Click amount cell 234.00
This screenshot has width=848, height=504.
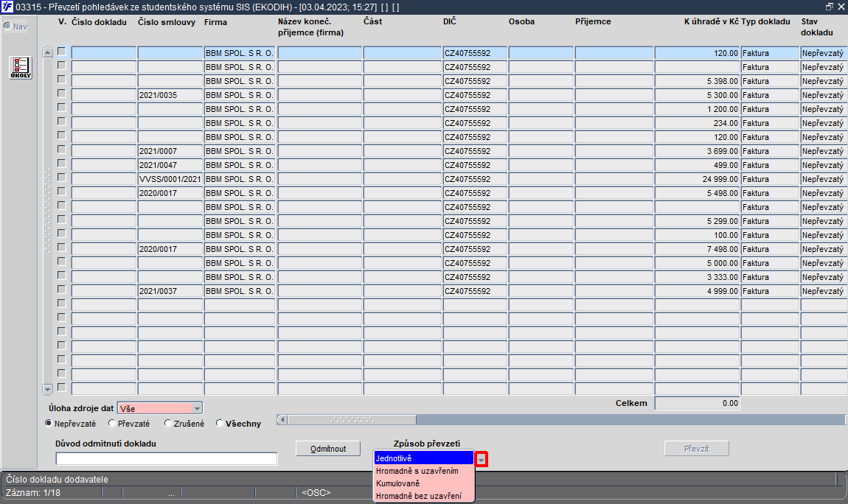tap(697, 123)
